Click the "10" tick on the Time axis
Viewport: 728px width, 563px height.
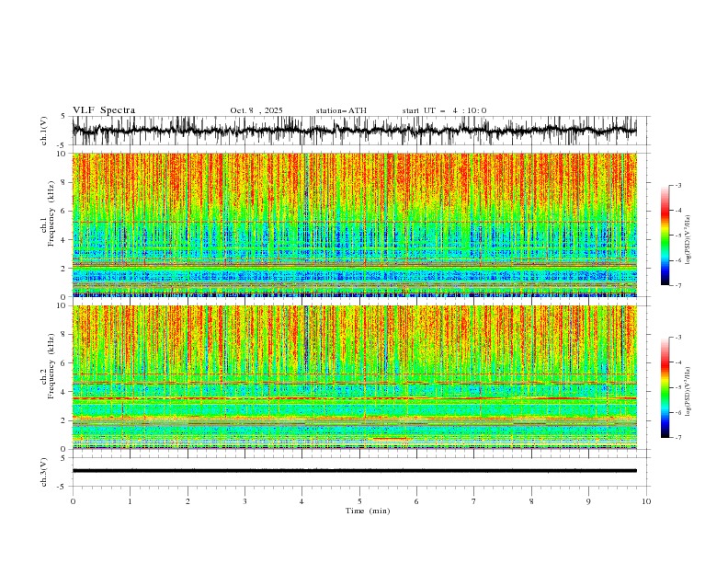[646, 501]
